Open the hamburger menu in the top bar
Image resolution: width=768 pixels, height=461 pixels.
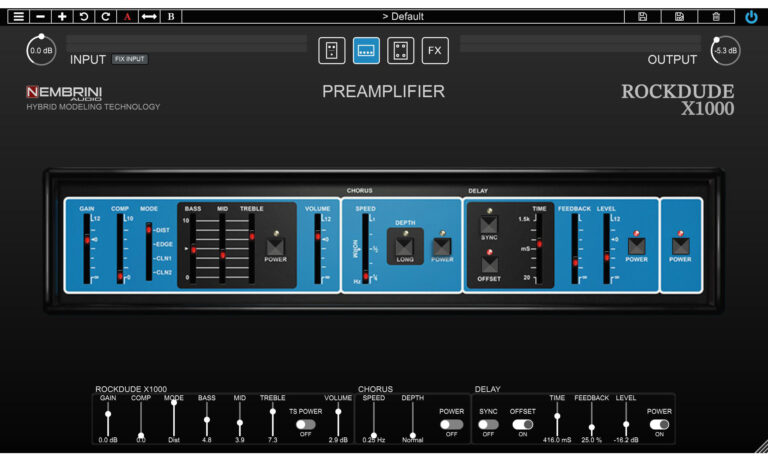coord(19,16)
